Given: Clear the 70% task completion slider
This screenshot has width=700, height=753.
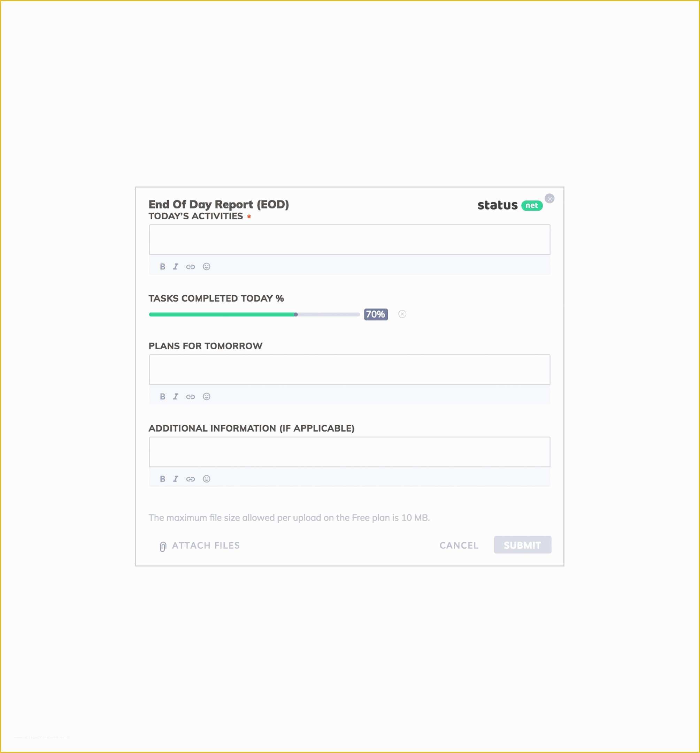Looking at the screenshot, I should coord(404,314).
